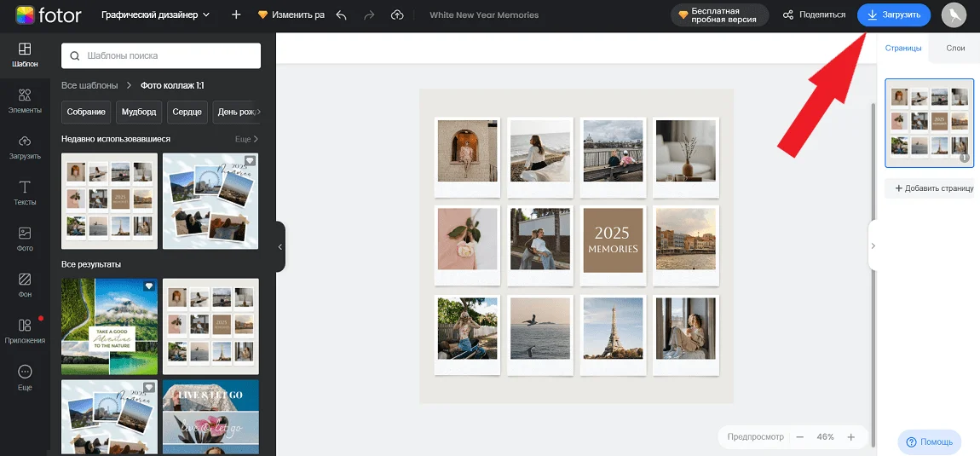This screenshot has height=456, width=980.
Task: Expand the Графический дизайнер dropdown
Action: point(155,15)
